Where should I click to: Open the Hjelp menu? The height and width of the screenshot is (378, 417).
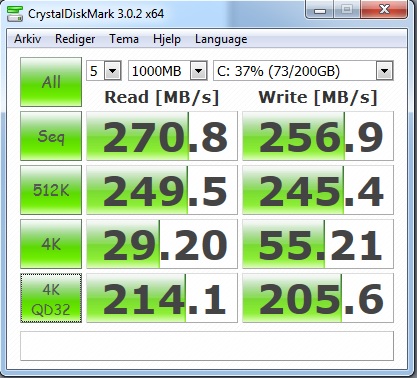coord(167,39)
